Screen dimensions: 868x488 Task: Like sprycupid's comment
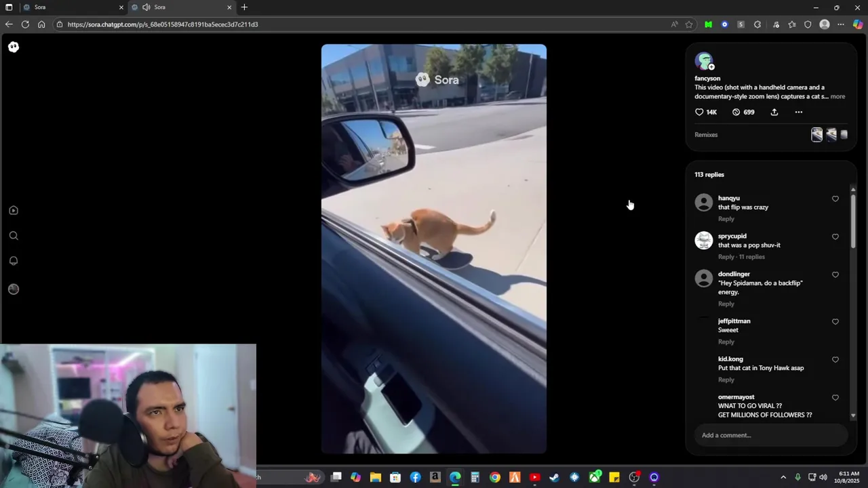click(835, 237)
